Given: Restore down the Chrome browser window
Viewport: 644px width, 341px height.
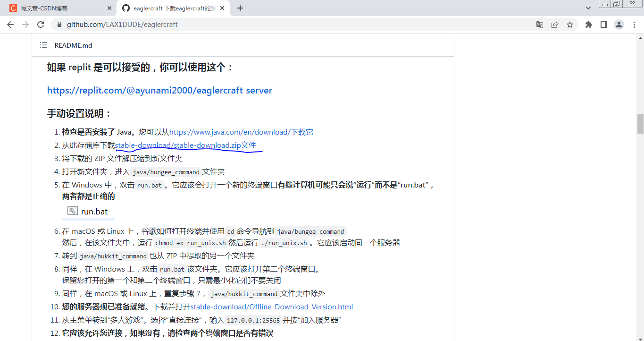Looking at the screenshot, I should [616, 4].
